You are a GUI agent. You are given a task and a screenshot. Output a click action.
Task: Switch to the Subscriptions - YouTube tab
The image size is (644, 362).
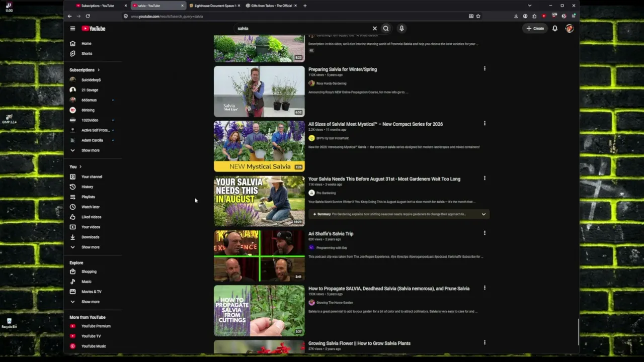[x=98, y=6]
